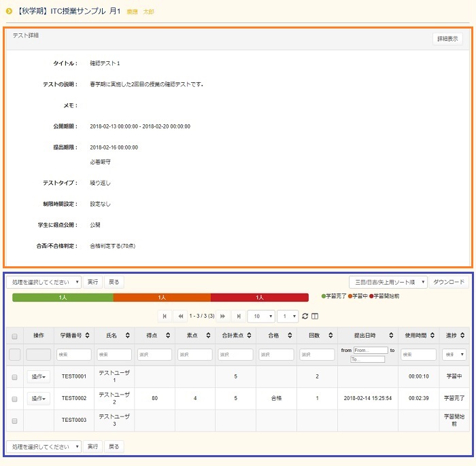Click the previous page pagination icon
This screenshot has width=476, height=466.
[182, 317]
